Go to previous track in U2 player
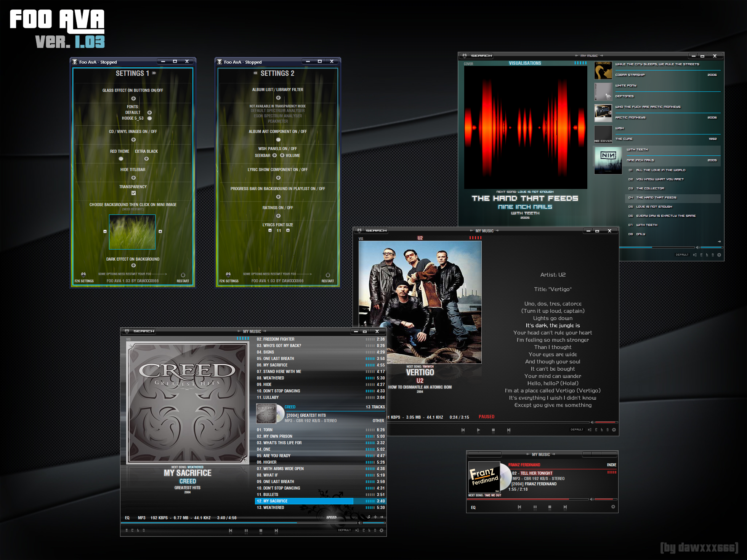747x560 pixels. 463,430
